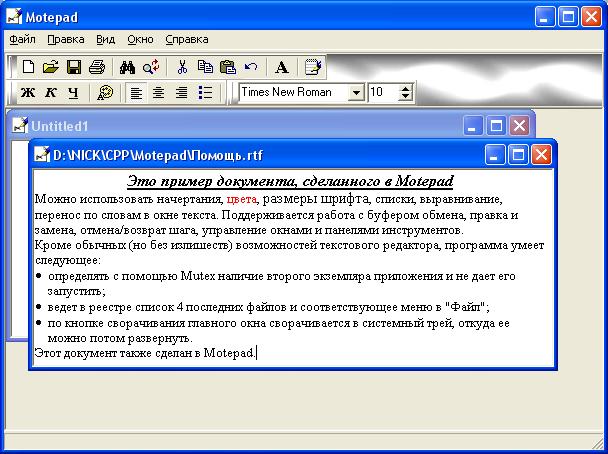Viewport: 608px width, 454px height.
Task: Toggle bulleted list formatting
Action: (205, 93)
